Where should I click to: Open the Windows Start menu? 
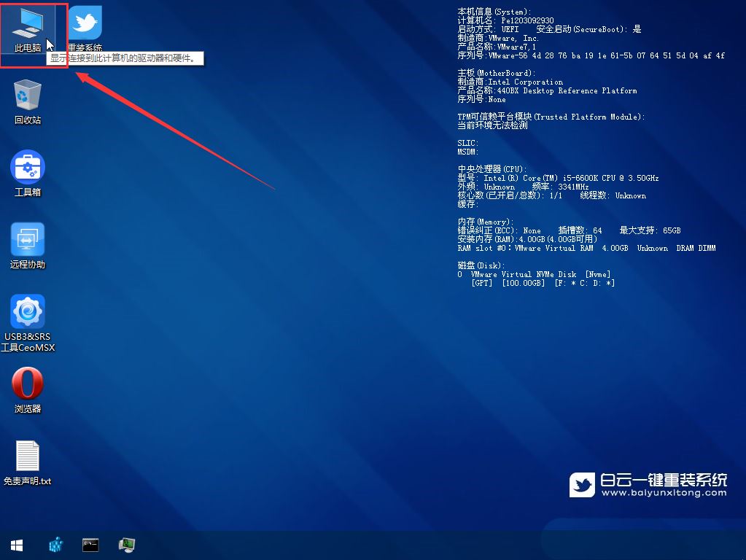click(x=16, y=545)
